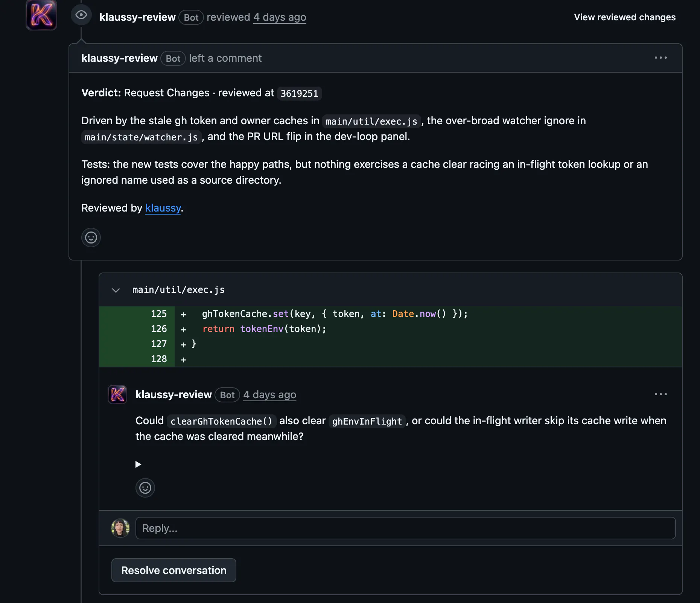Open the klaussy link in Reviewed by line

[163, 208]
